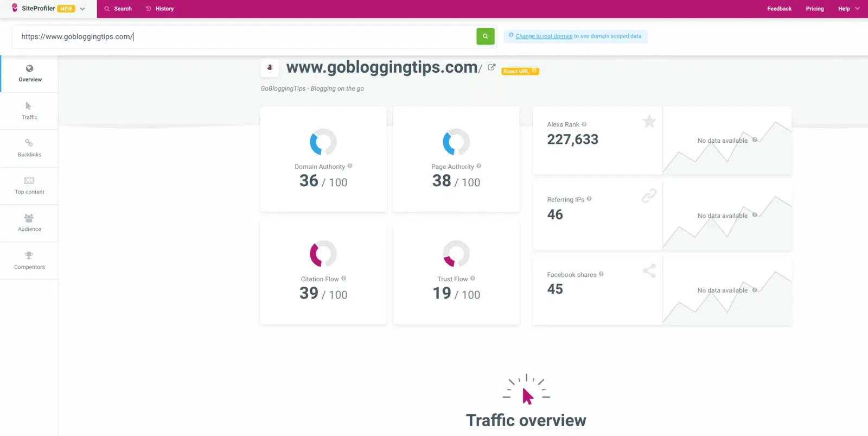Open the Backlinks sidebar section
The width and height of the screenshot is (868, 436).
point(29,148)
